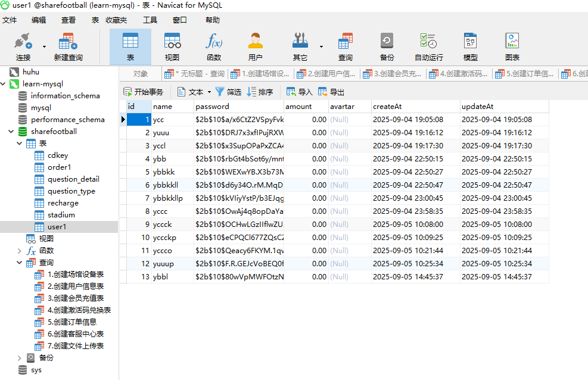588x380 pixels.
Task: Open the Text (文本) dropdown arrow
Action: (209, 92)
